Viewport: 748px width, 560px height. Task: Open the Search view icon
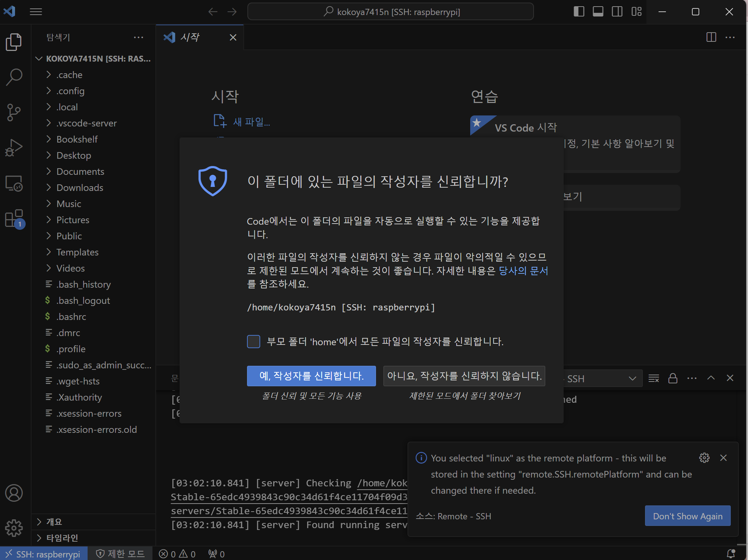click(x=14, y=77)
